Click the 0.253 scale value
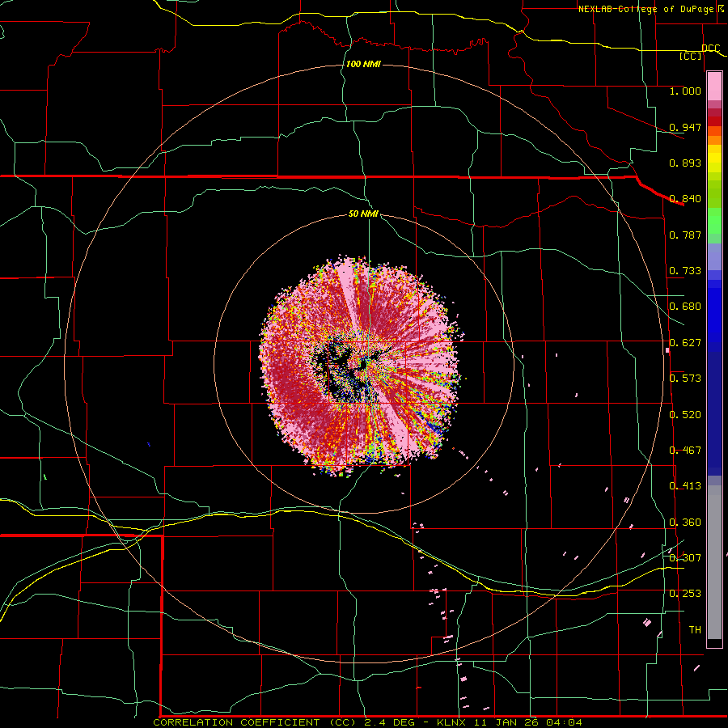Screen dimensions: 728x728 coord(685,594)
